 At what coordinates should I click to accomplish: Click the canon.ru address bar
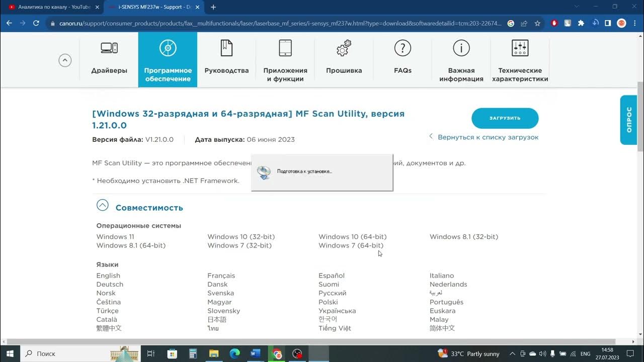(280, 23)
